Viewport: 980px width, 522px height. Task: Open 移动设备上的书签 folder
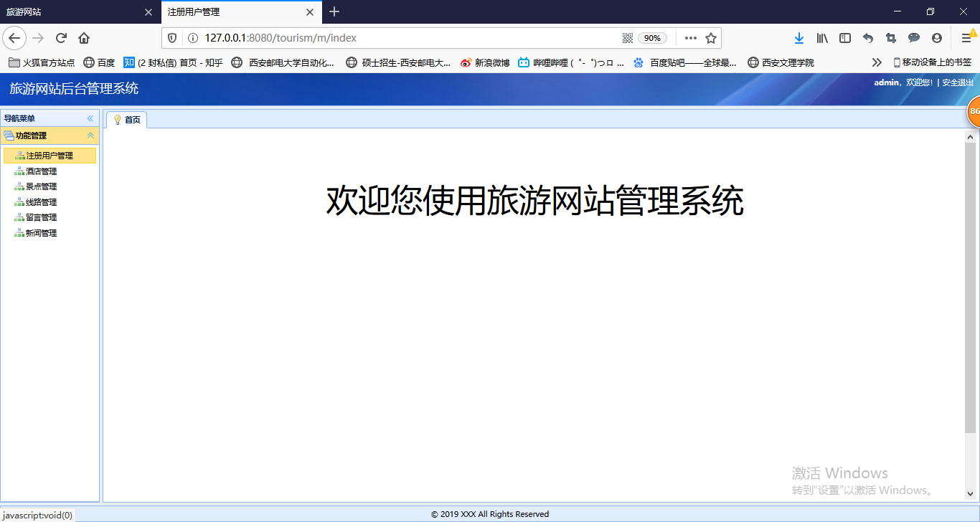coord(932,62)
